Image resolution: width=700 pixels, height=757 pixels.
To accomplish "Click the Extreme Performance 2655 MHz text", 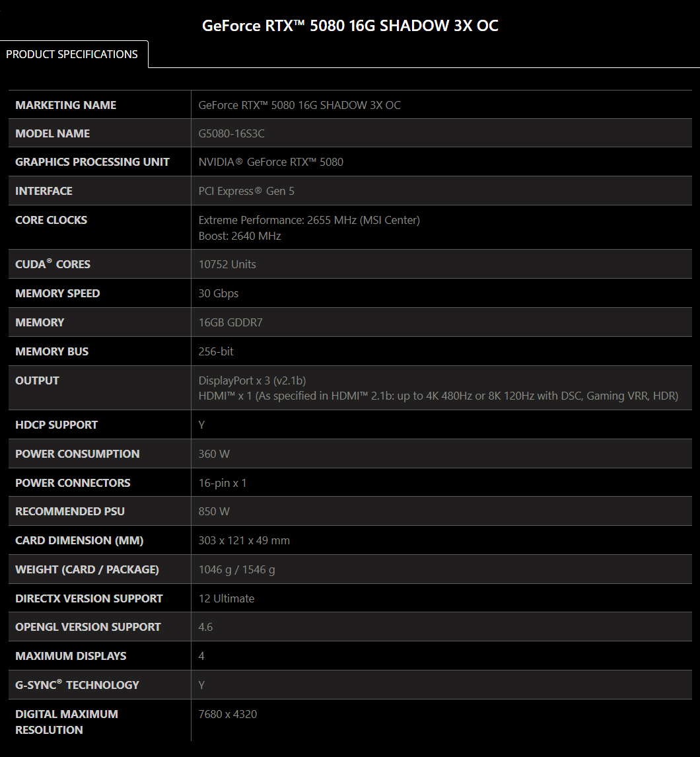I will point(309,220).
